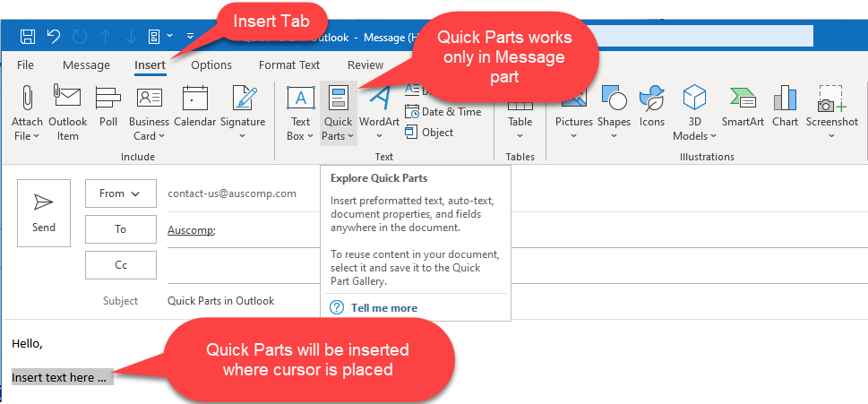This screenshot has height=404, width=868.
Task: Open the 3D Models menu
Action: pyautogui.click(x=694, y=113)
